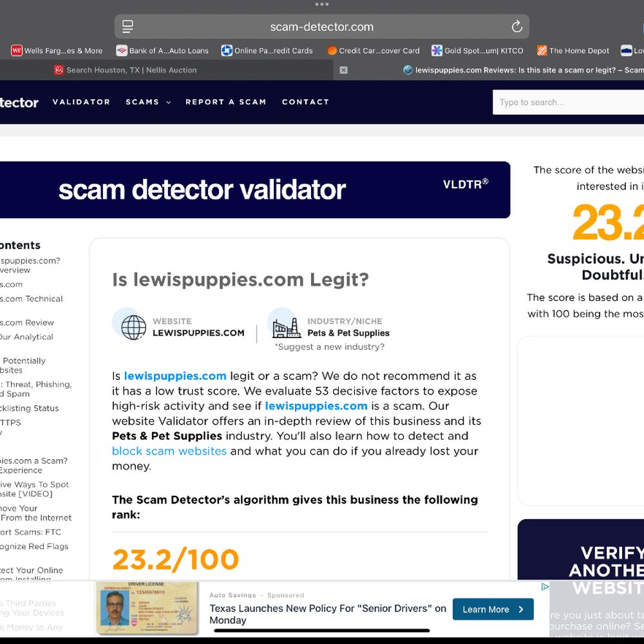
Task: Open the page menu icon in address bar
Action: (x=128, y=26)
